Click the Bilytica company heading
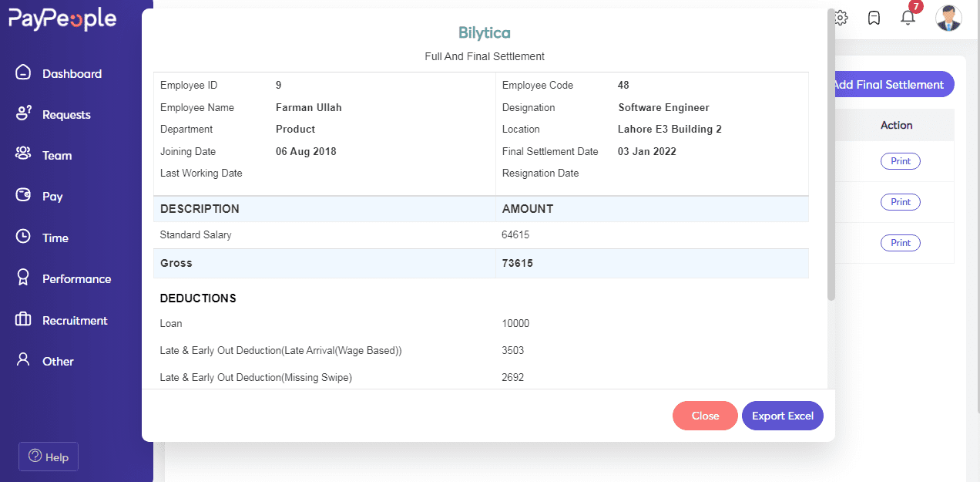 click(485, 32)
